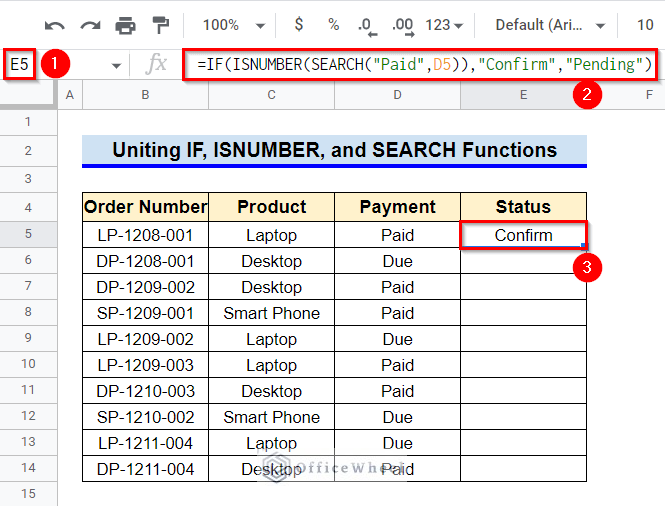665x506 pixels.
Task: Select column C header
Action: (x=271, y=95)
